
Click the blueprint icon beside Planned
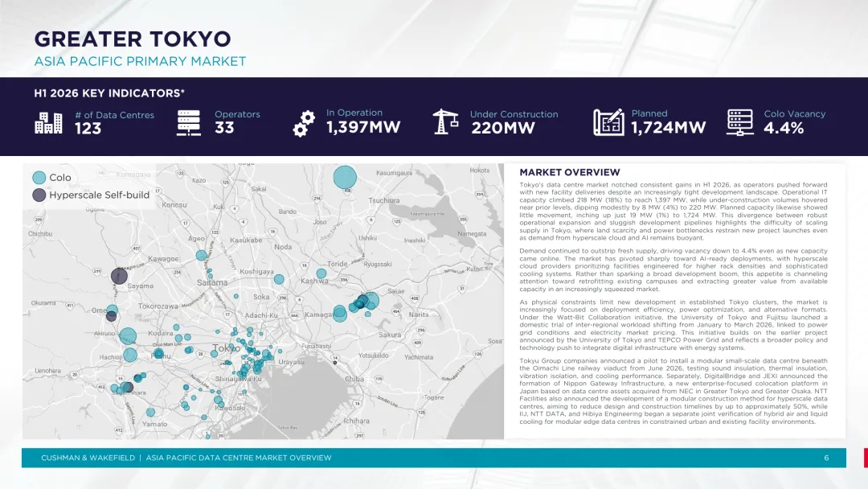[608, 121]
